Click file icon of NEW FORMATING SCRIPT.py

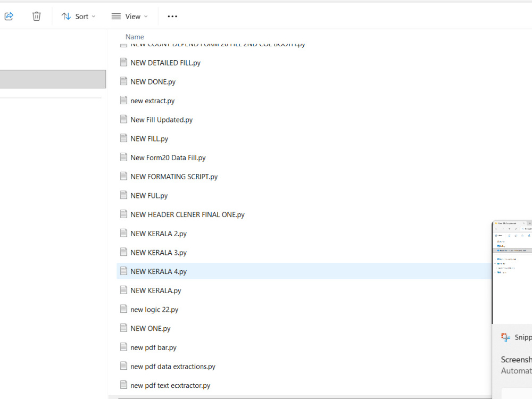[123, 176]
